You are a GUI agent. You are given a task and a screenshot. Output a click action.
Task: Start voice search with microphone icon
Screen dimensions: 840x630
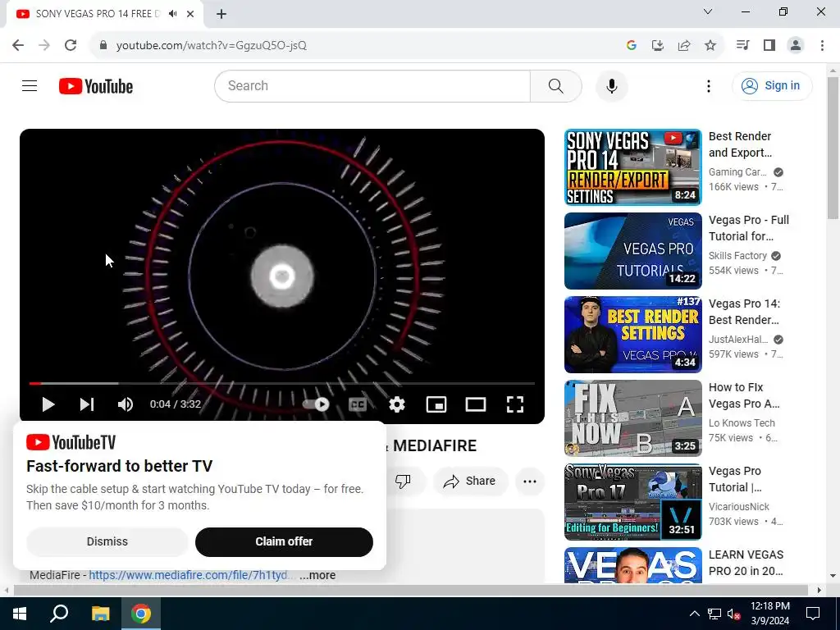pyautogui.click(x=611, y=85)
